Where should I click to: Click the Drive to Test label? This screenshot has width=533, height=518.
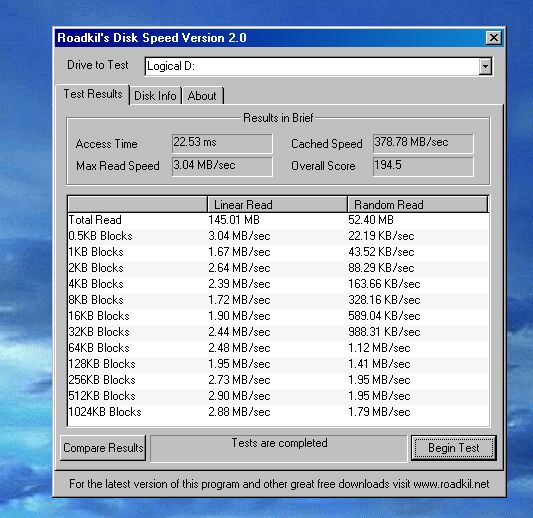pos(98,65)
